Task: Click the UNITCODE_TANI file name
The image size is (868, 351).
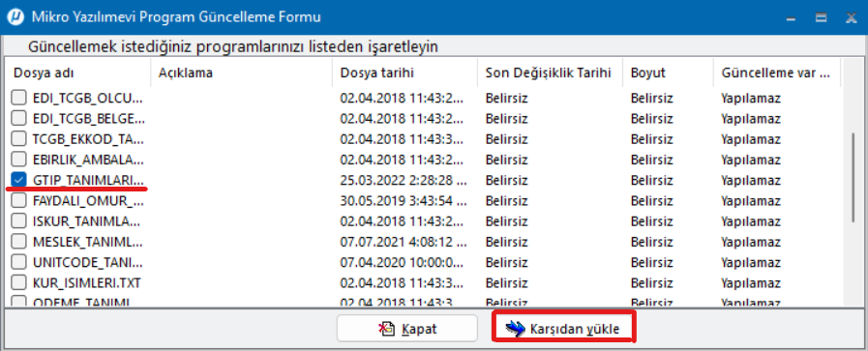Action: tap(88, 263)
